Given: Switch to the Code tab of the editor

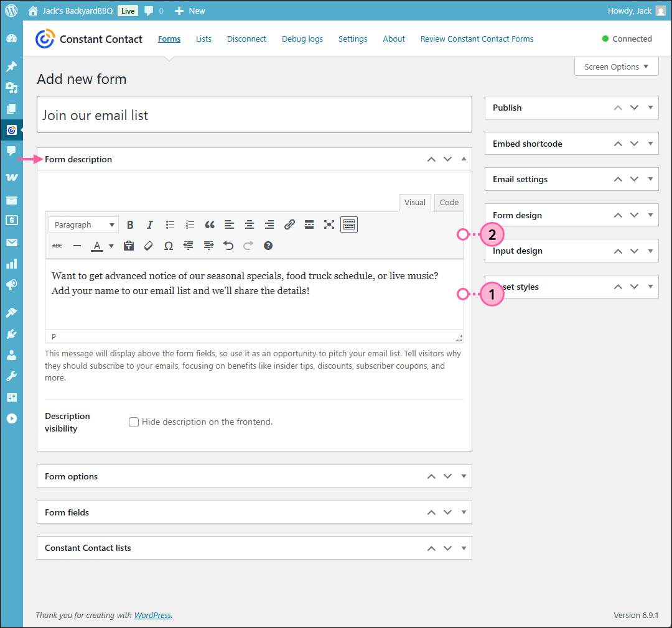Looking at the screenshot, I should (x=449, y=202).
